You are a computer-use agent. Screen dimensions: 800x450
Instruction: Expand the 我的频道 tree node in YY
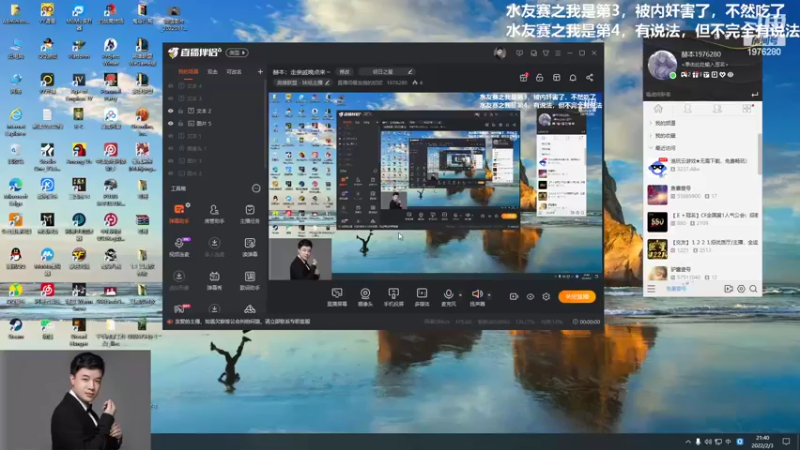pyautogui.click(x=651, y=123)
